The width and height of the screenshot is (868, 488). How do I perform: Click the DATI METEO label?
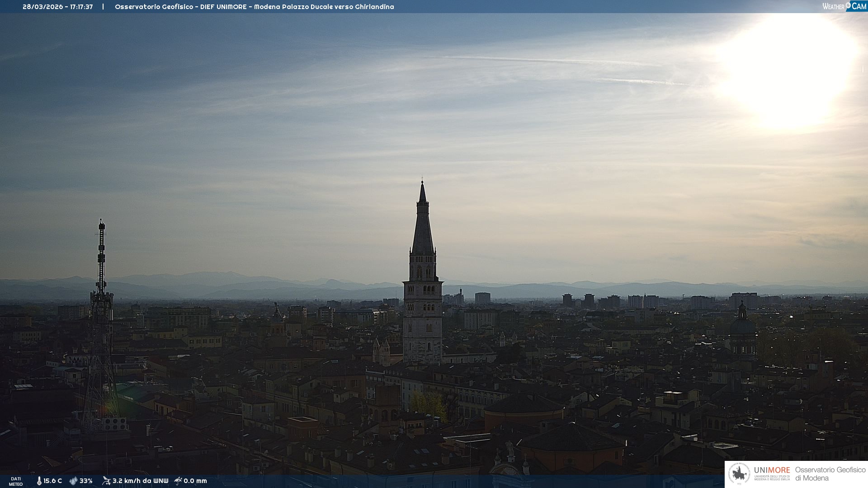[x=16, y=481]
